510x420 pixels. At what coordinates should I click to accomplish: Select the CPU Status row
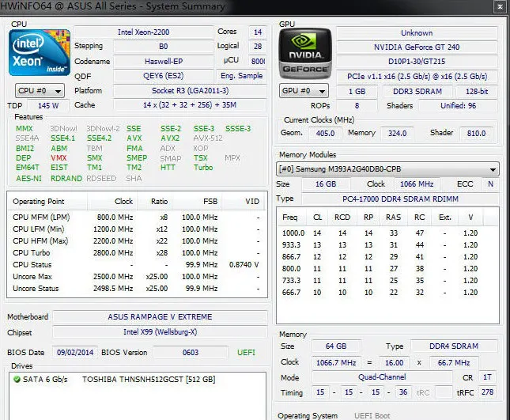click(x=137, y=265)
